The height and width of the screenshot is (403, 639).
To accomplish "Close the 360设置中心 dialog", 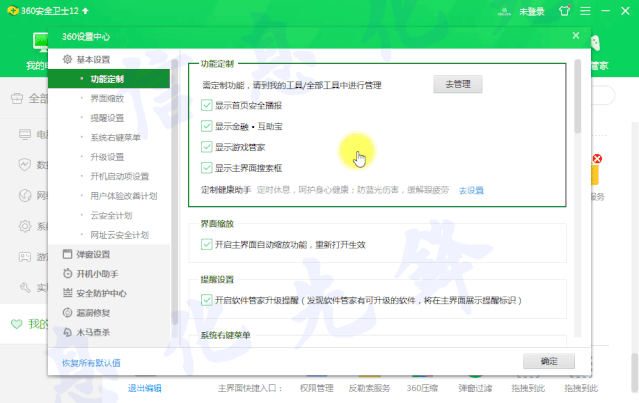I will click(575, 36).
